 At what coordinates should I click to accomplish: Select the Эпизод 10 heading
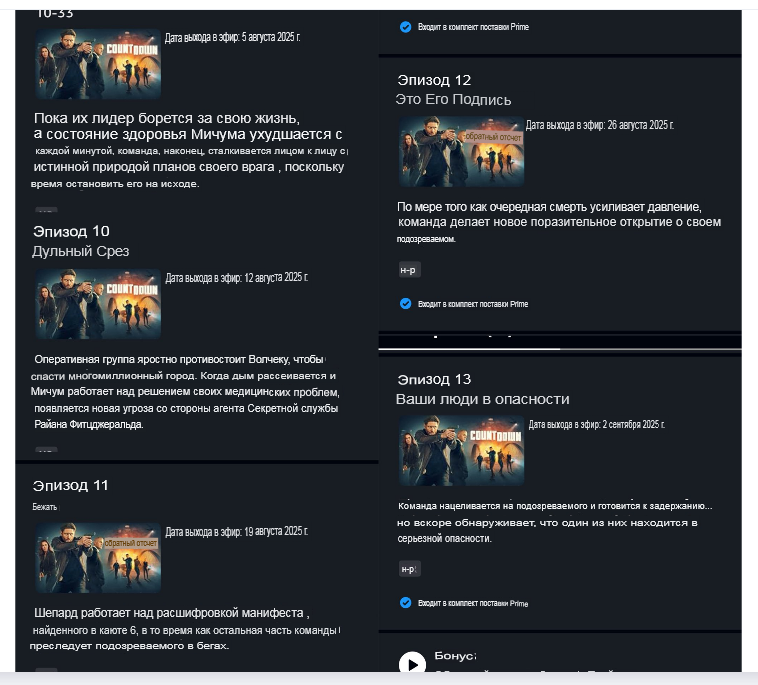click(72, 231)
